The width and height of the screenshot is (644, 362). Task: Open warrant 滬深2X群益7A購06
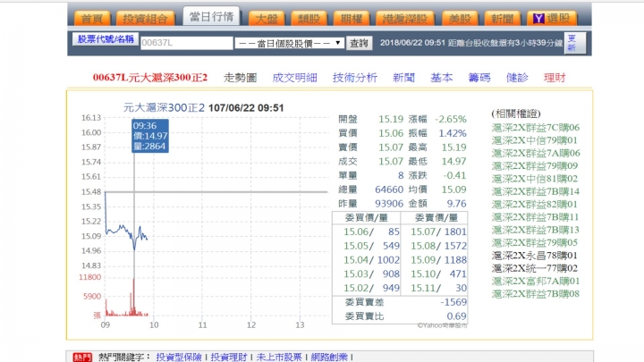536,153
